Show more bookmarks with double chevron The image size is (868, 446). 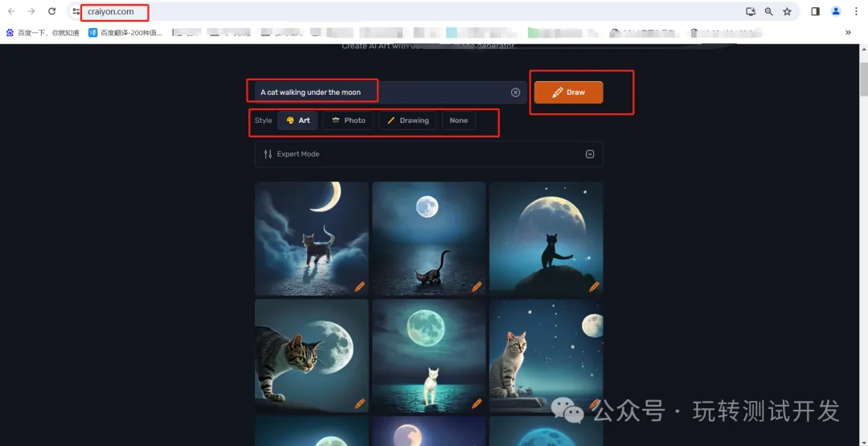pyautogui.click(x=848, y=33)
